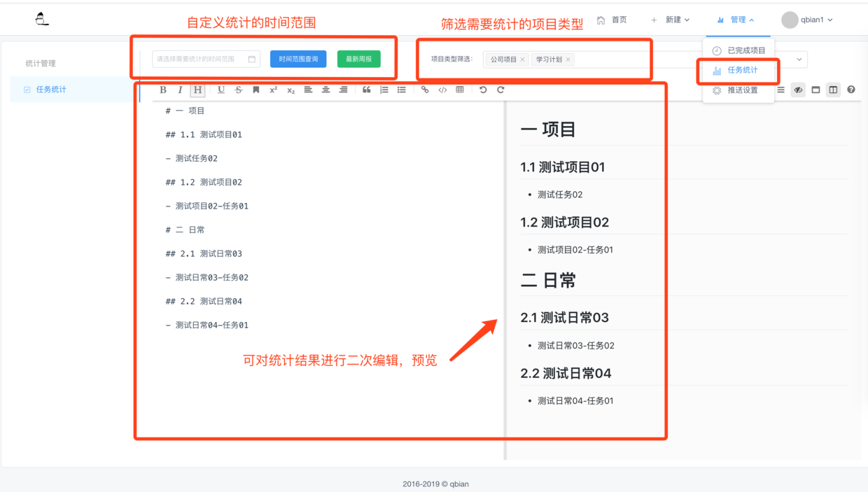Expand the project type filter dropdown arrow
Viewport: 868px width, 492px height.
[x=799, y=59]
